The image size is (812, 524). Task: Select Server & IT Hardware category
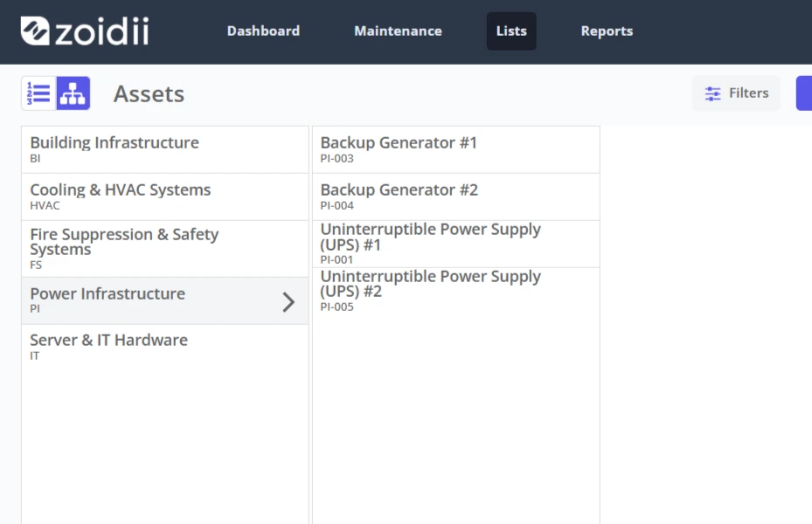(165, 347)
